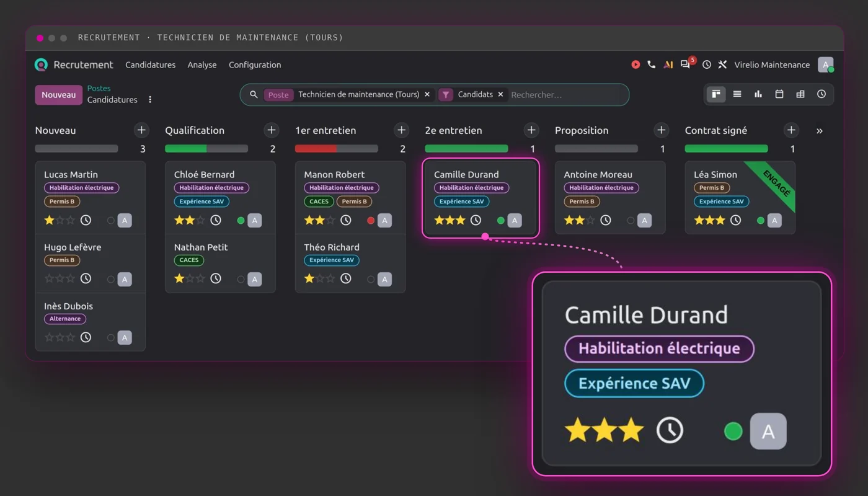Filter by red segment of 1er entretien bar

(316, 149)
